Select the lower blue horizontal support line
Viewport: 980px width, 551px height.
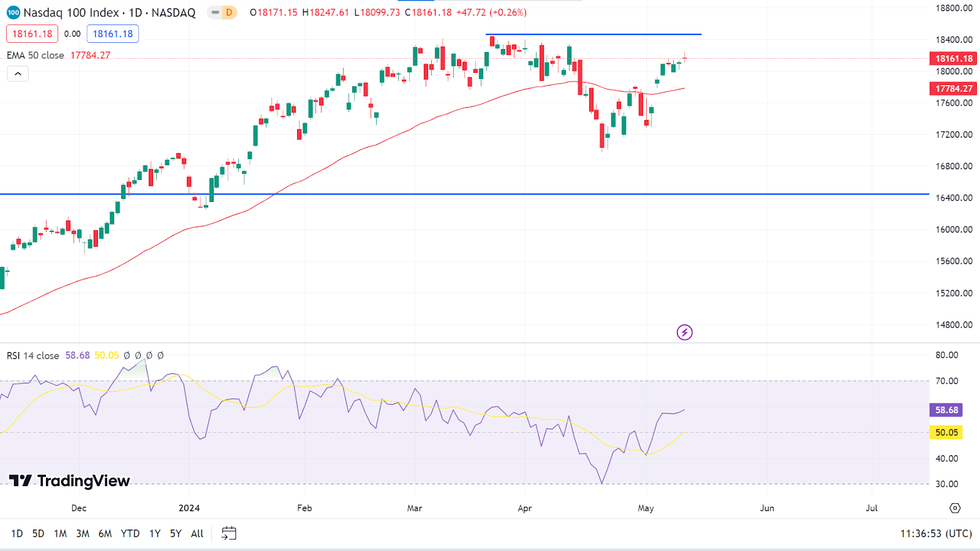(464, 194)
